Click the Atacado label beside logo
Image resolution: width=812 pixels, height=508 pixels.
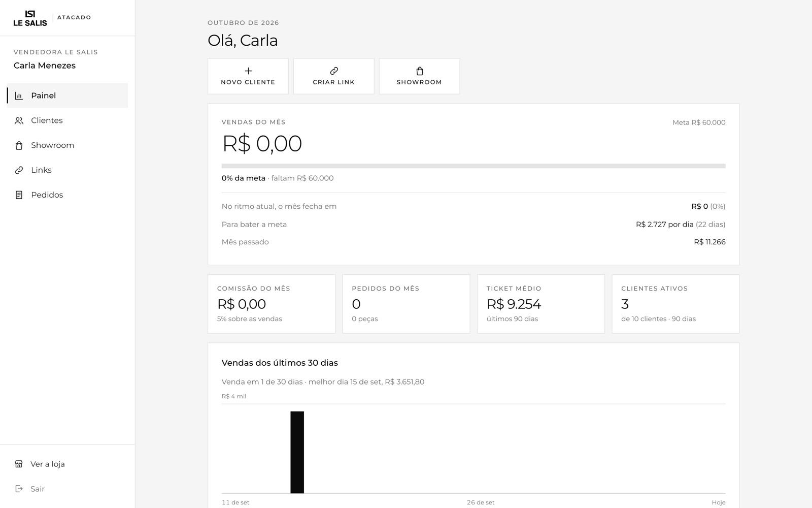[74, 17]
